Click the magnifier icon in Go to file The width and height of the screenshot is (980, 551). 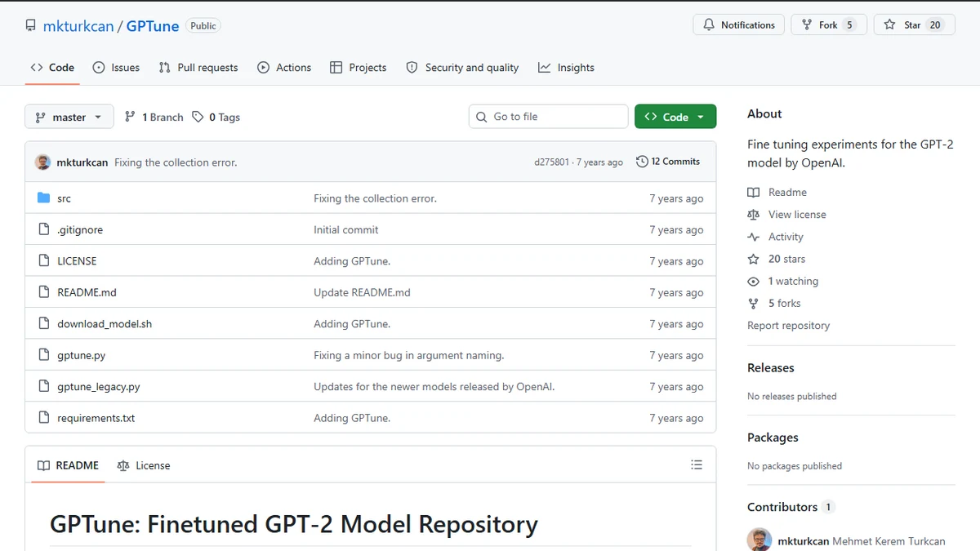(482, 117)
